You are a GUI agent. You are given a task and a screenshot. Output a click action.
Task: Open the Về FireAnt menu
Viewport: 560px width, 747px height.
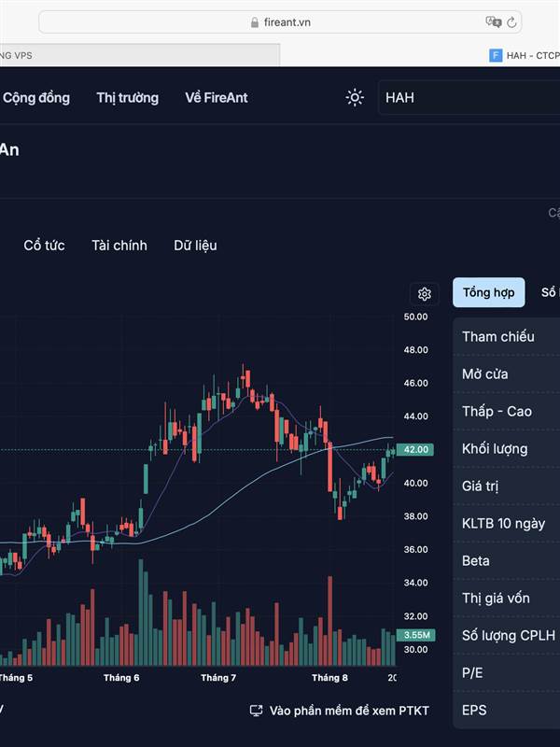pyautogui.click(x=217, y=98)
